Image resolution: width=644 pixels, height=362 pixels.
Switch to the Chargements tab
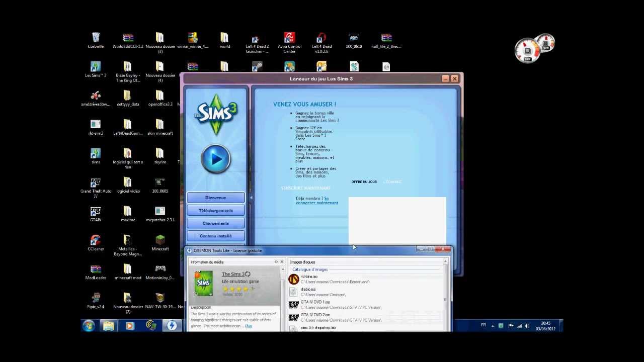click(x=216, y=223)
